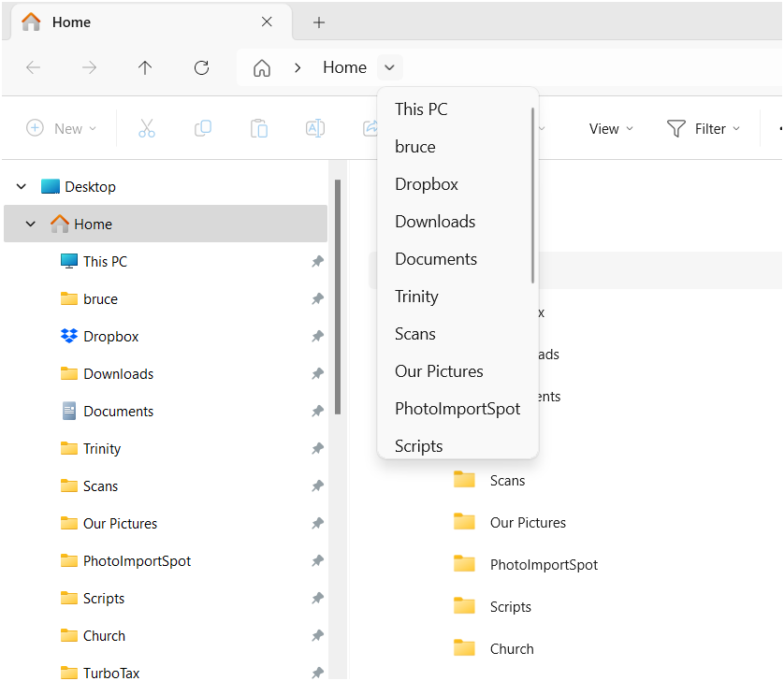The width and height of the screenshot is (784, 681).
Task: Open Downloads in sidebar tree
Action: pyautogui.click(x=119, y=373)
